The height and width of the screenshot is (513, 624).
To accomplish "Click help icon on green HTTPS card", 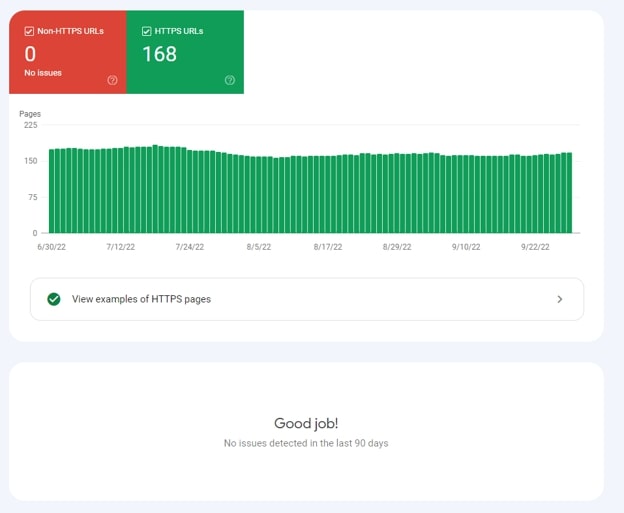I will 230,80.
